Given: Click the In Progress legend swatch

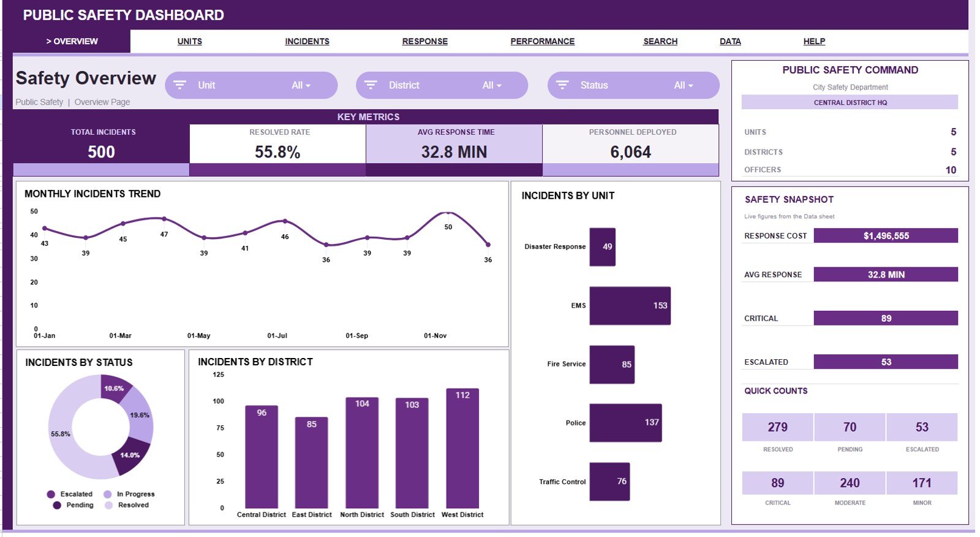Looking at the screenshot, I should coord(108,494).
